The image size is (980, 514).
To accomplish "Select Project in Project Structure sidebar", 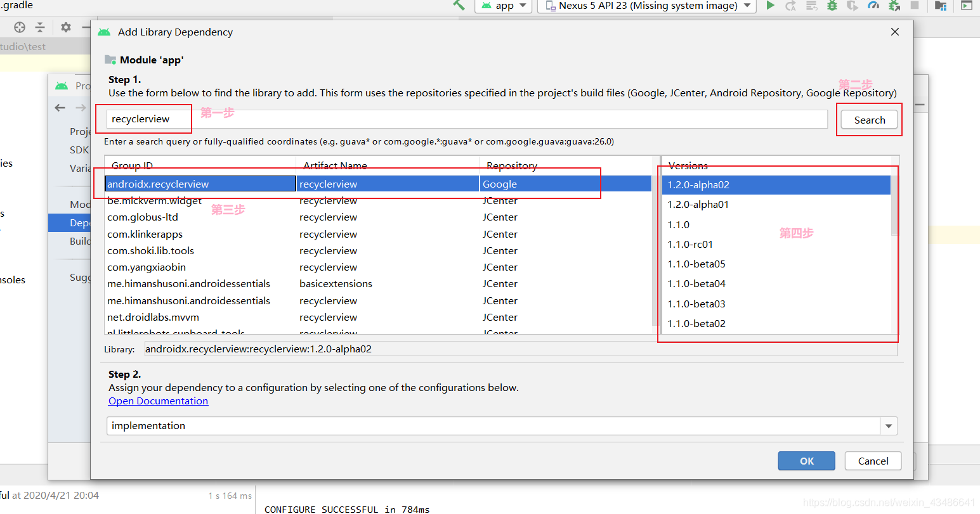I will (79, 132).
